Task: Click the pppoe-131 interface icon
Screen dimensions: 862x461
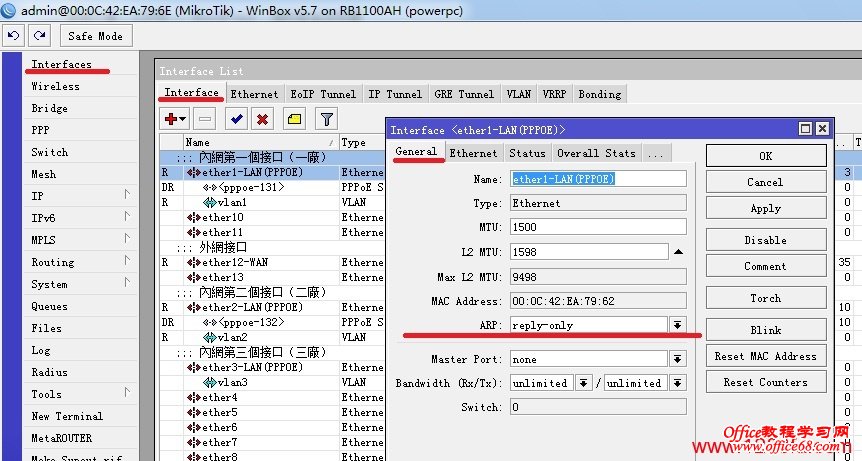Action: tap(209, 187)
